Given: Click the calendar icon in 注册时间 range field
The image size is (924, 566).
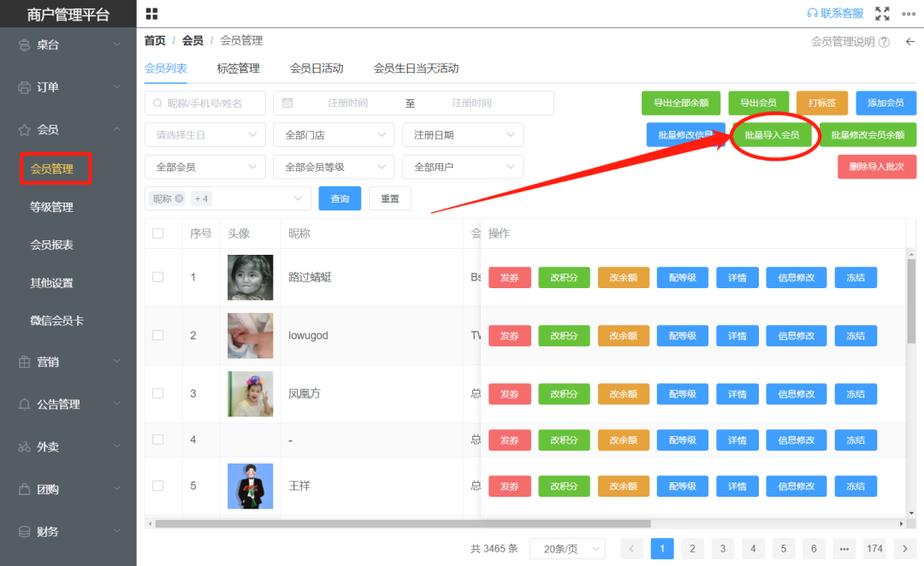Looking at the screenshot, I should pos(287,103).
